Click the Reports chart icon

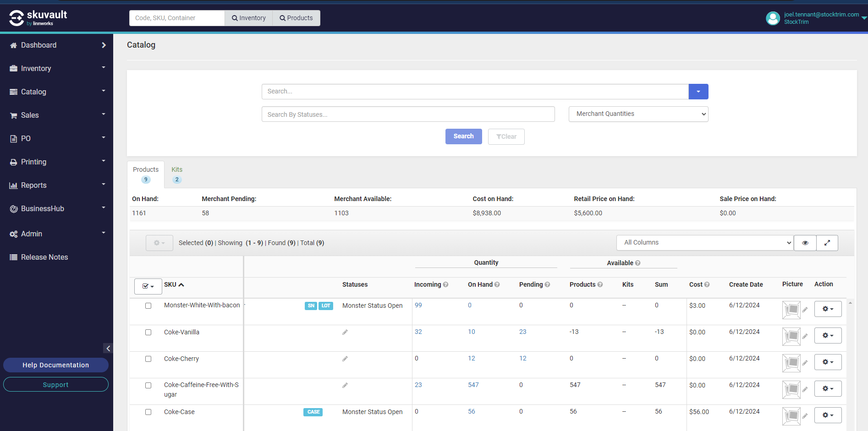tap(13, 185)
